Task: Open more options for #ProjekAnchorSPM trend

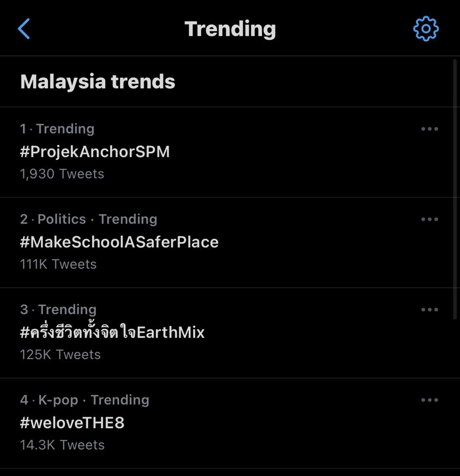Action: [430, 129]
